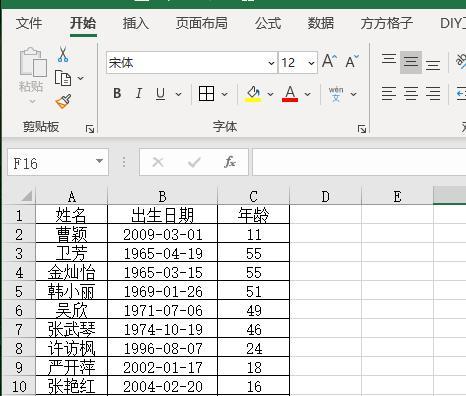Click cell containing 1996-08-07
The height and width of the screenshot is (396, 466).
point(162,348)
